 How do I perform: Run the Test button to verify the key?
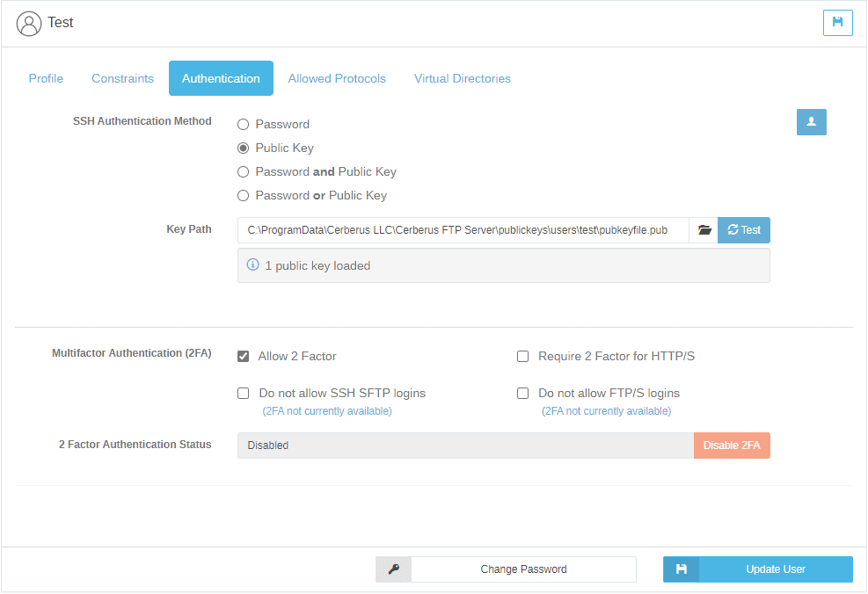[x=743, y=229]
